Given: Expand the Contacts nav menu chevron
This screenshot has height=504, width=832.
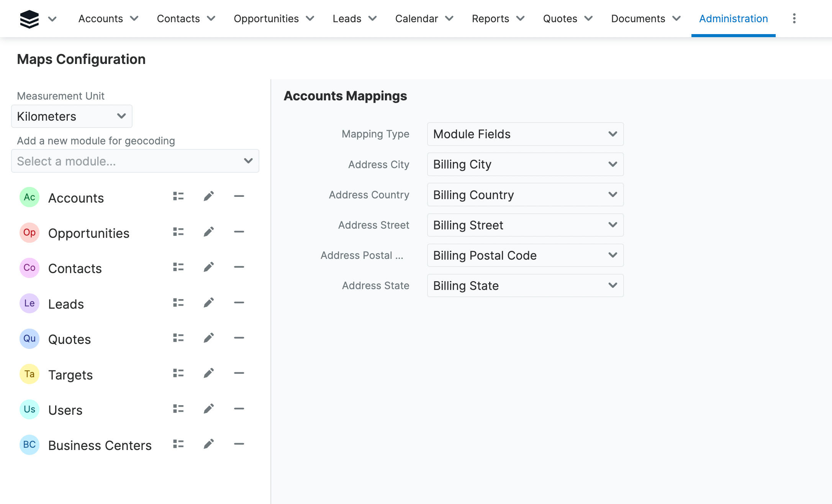Looking at the screenshot, I should click(x=211, y=18).
